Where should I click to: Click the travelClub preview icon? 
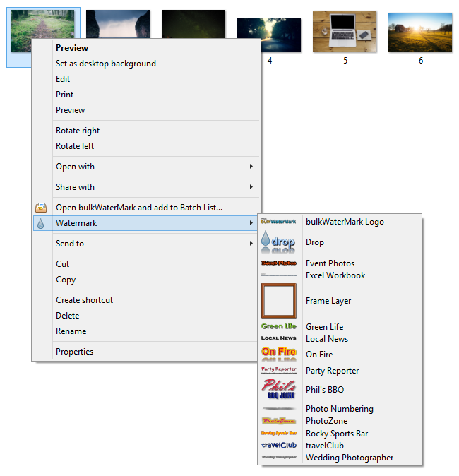pyautogui.click(x=279, y=446)
